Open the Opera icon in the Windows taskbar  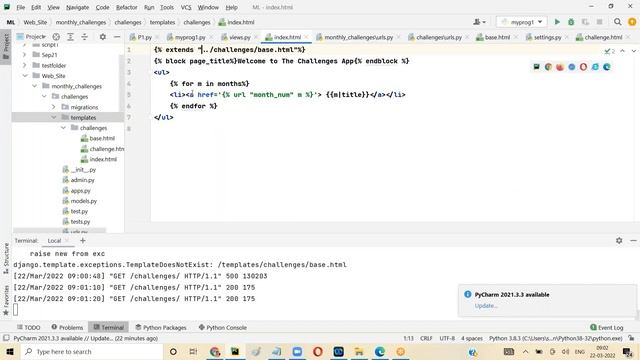pyautogui.click(x=318, y=351)
